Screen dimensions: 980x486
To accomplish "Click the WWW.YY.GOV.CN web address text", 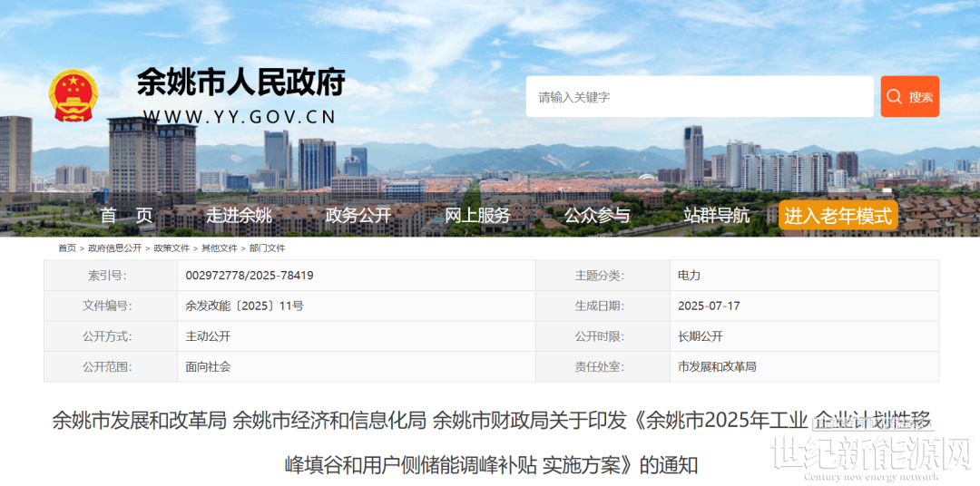I will point(240,117).
